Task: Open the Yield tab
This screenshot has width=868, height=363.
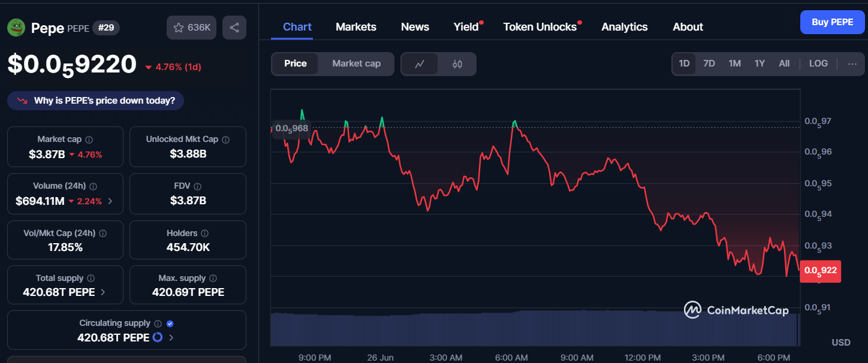Action: (466, 27)
